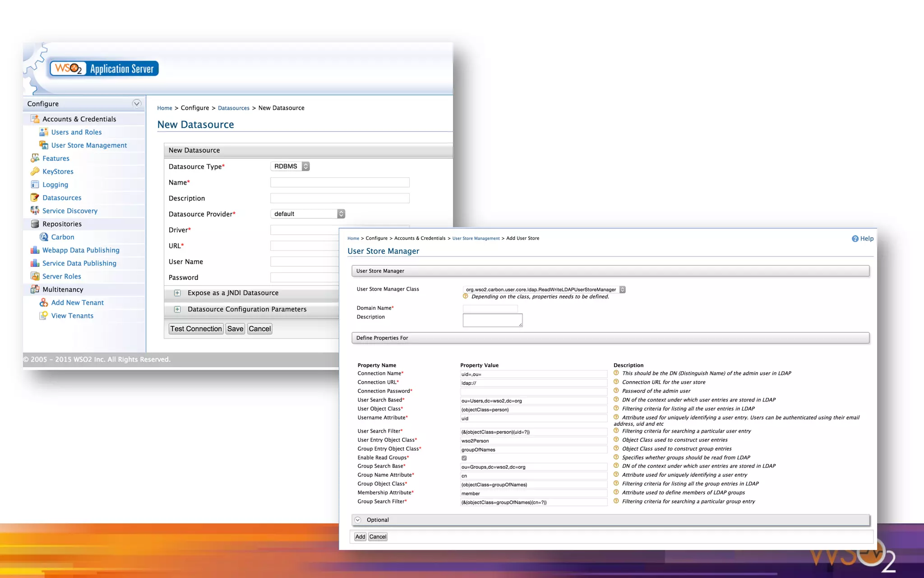Click the Logging icon in sidebar
Screen dimensions: 924x578
tap(35, 184)
